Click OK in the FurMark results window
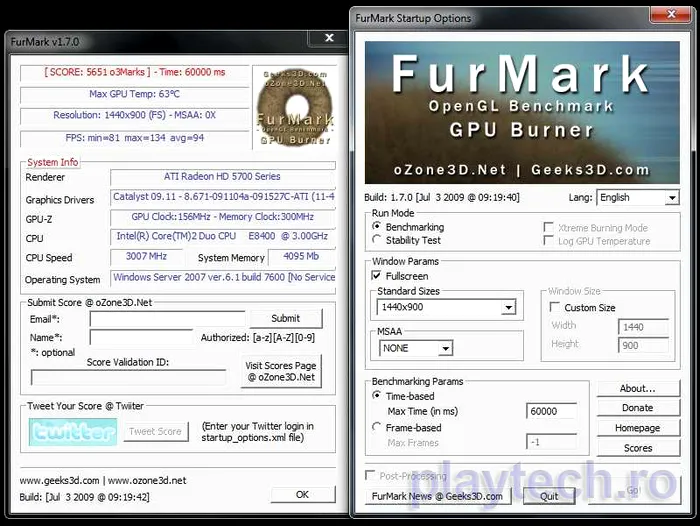The height and width of the screenshot is (526, 700). click(303, 494)
